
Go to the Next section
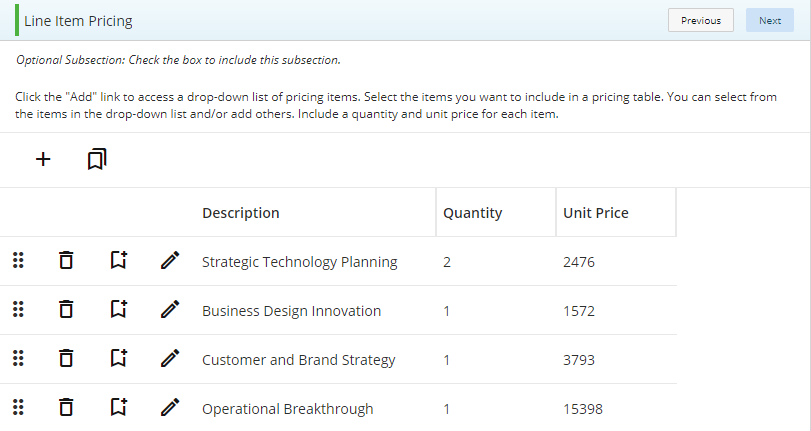[x=770, y=20]
